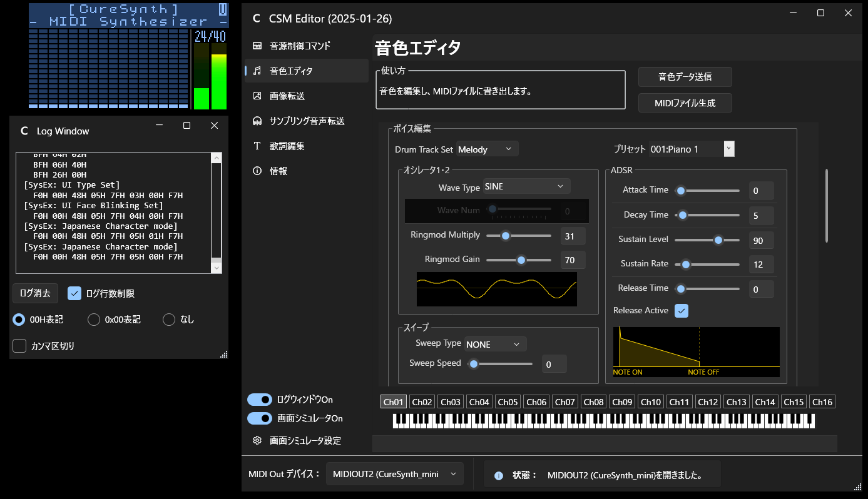Open the サンプリング音声転送 page

307,121
